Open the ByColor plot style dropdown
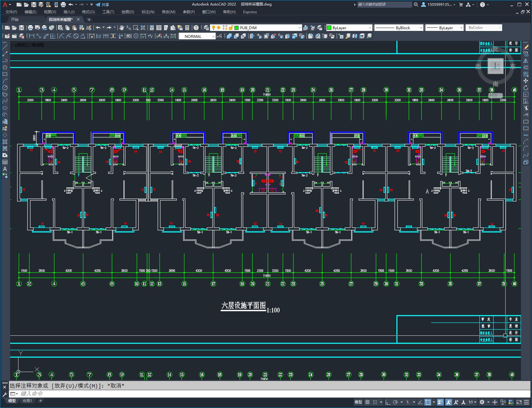Image resolution: width=532 pixels, height=408 pixels. click(484, 28)
